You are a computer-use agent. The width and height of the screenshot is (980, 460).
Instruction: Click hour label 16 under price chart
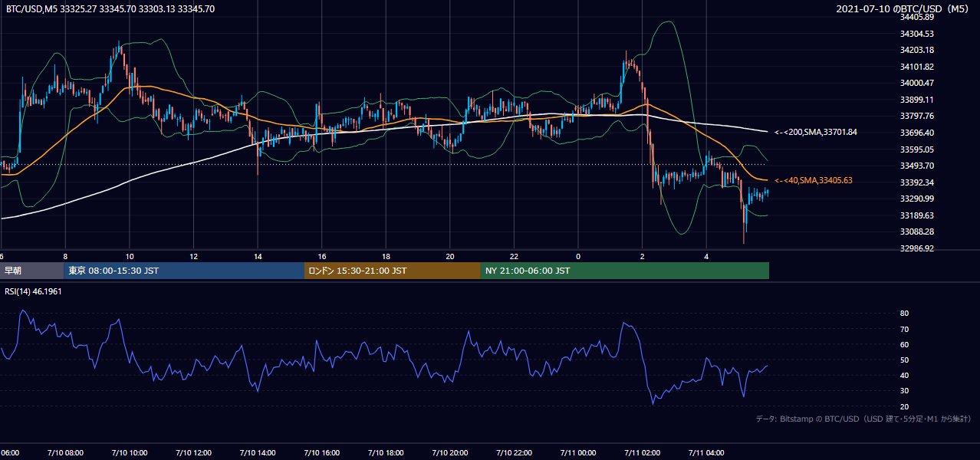coord(322,257)
